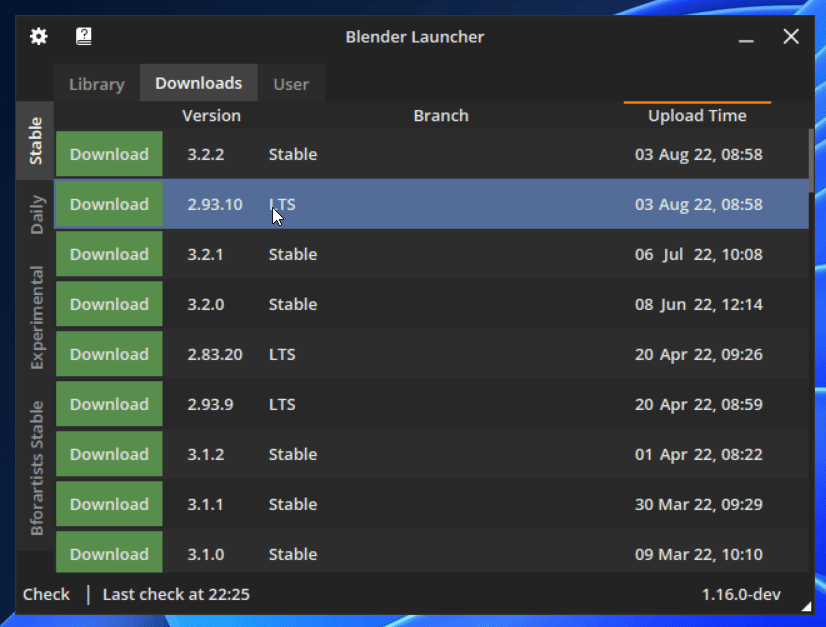Open the documentation book icon

[x=84, y=36]
